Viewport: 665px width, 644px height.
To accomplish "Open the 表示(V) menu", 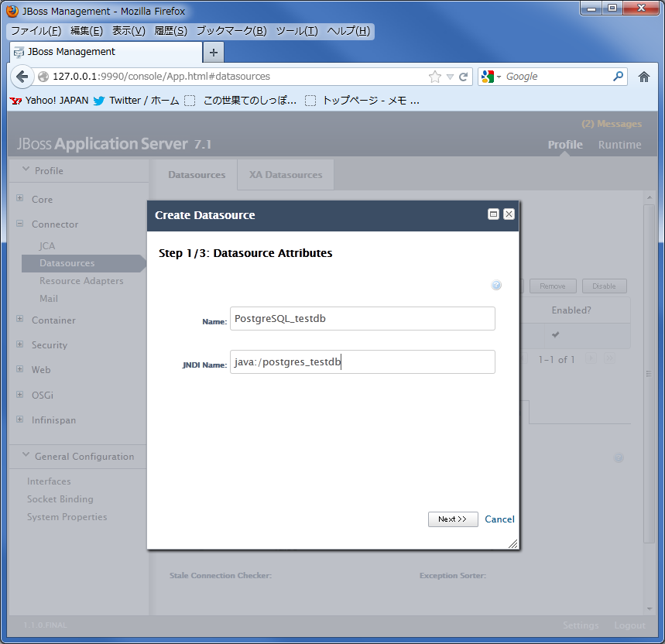I will [129, 31].
